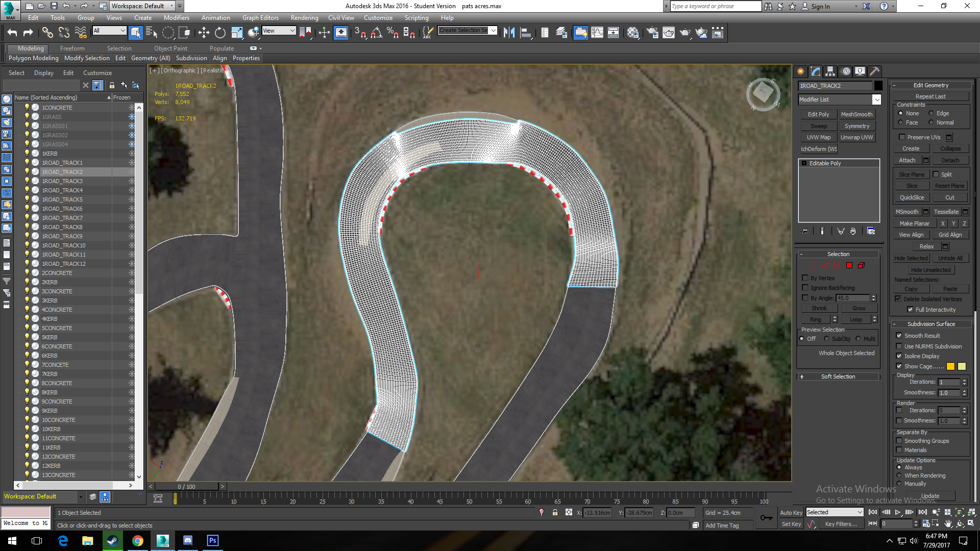Switch to the Object Paint ribbon tab
980x551 pixels.
[170, 48]
